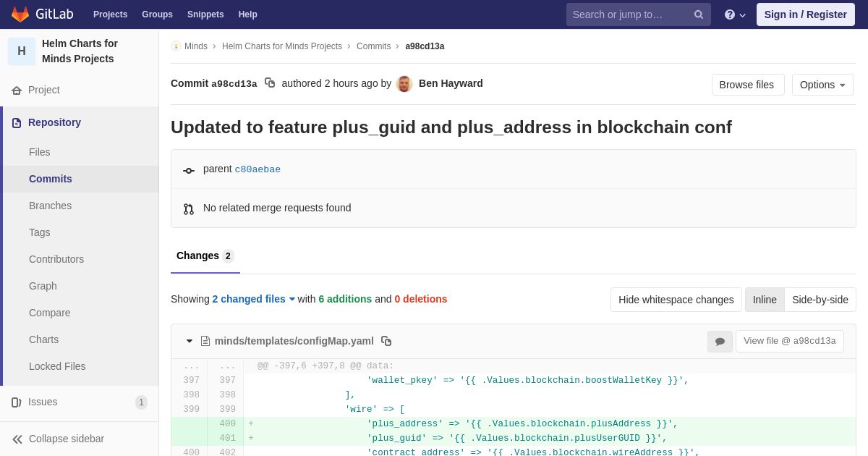Select the Inline diff view
868x456 pixels.
[765, 300]
